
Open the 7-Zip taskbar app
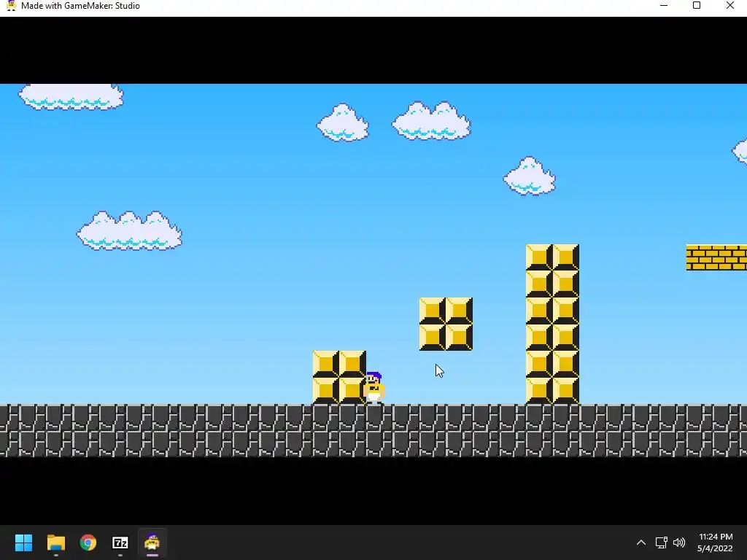click(120, 542)
